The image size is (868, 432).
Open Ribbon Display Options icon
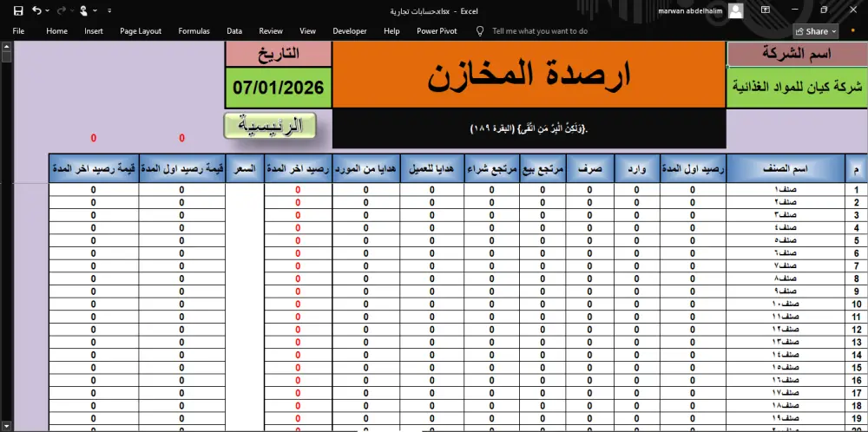pyautogui.click(x=766, y=10)
